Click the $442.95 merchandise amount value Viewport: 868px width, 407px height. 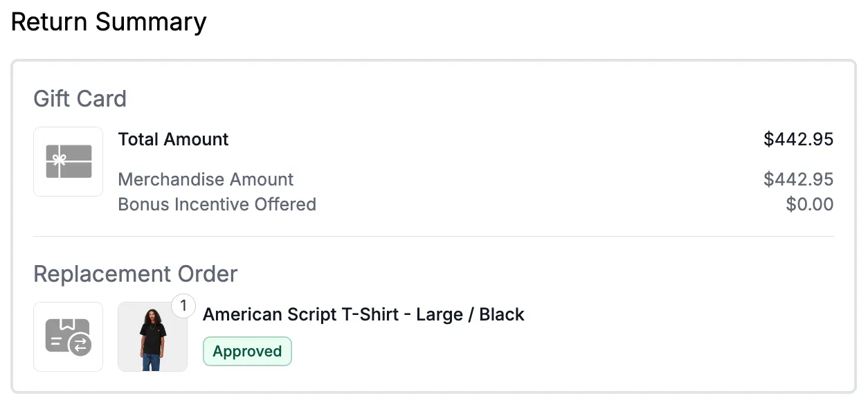[798, 179]
